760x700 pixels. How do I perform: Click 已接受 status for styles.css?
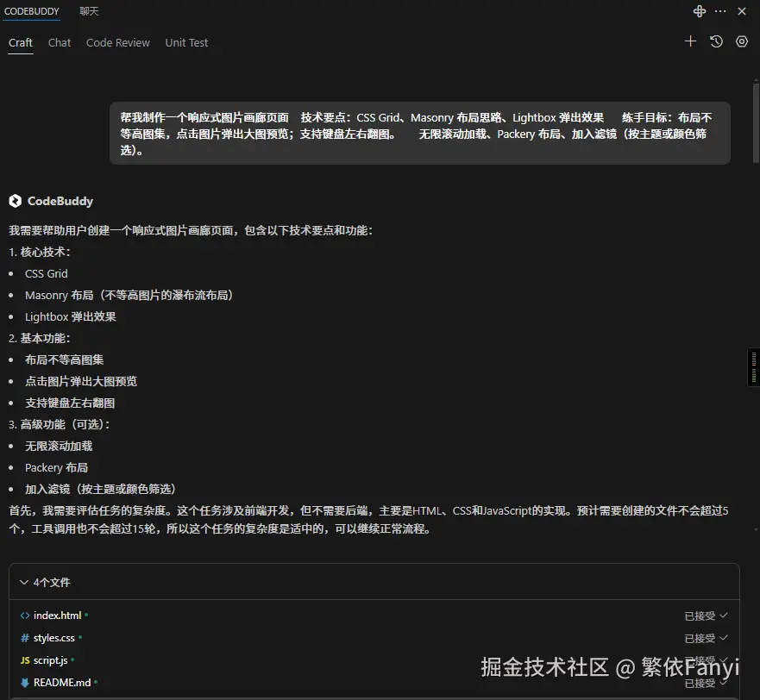click(706, 639)
